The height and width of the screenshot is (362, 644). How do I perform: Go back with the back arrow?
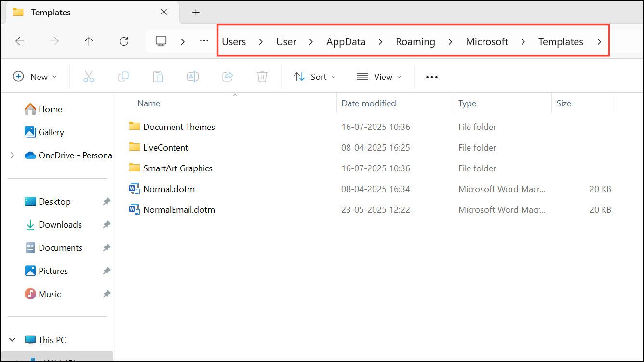point(20,41)
